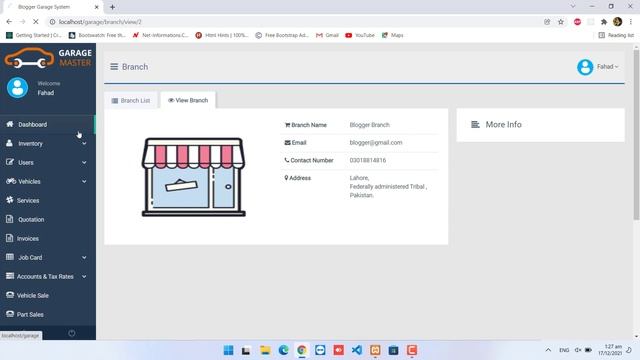Image resolution: width=640 pixels, height=360 pixels.
Task: Expand Accounts & Tax Rates chevron
Action: pyautogui.click(x=84, y=277)
